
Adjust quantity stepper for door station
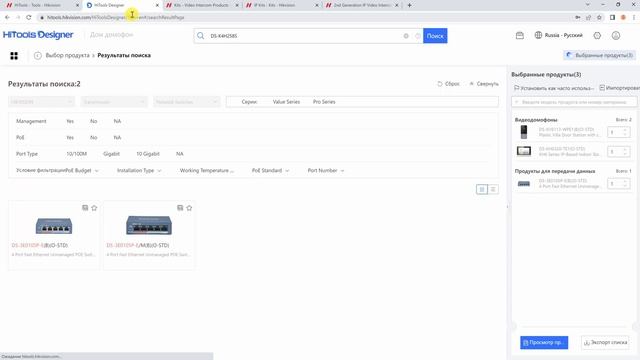(618, 132)
